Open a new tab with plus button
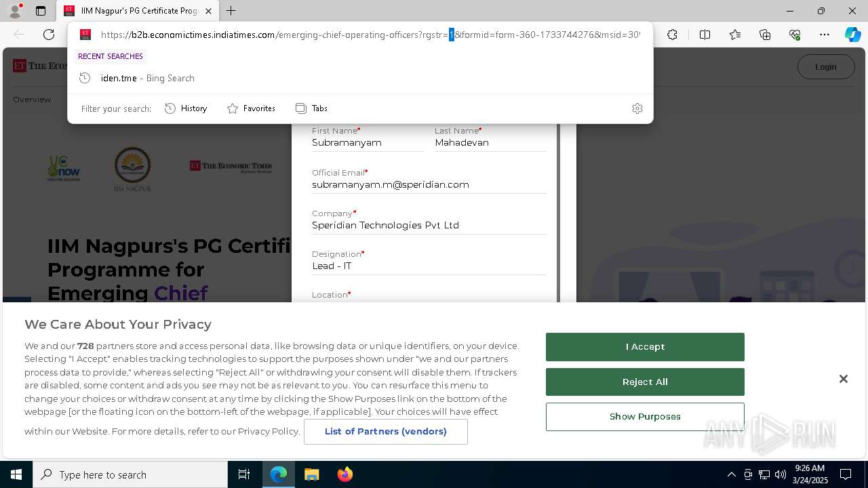 (x=231, y=11)
